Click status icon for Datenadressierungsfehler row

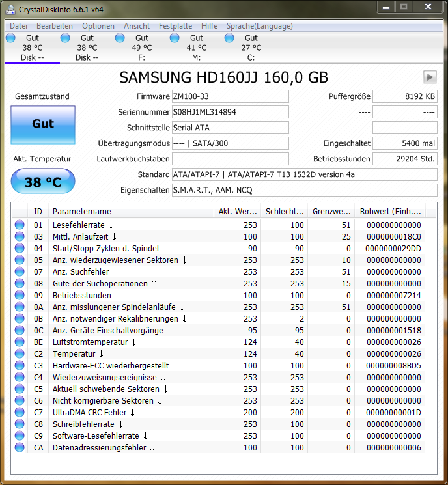coord(20,447)
